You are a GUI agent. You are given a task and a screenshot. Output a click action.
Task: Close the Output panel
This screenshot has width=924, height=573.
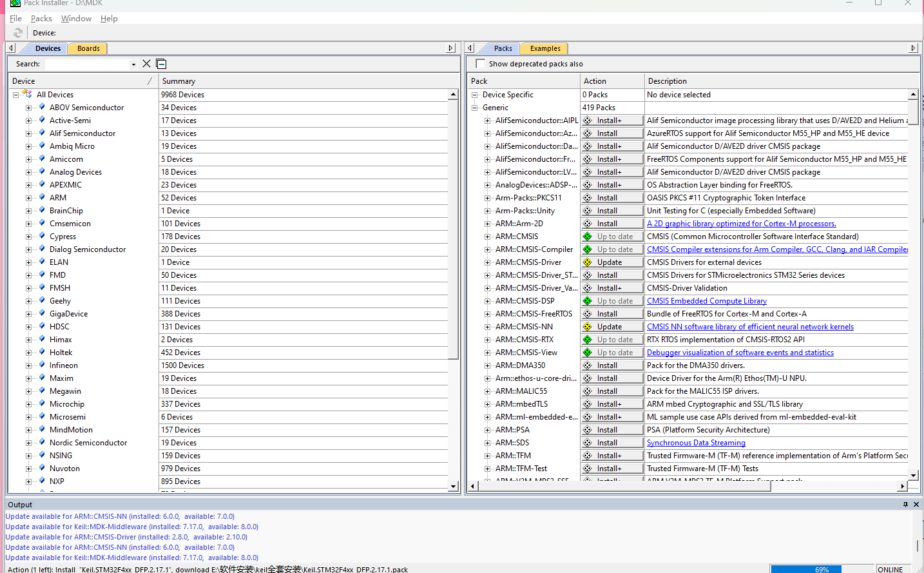[916, 504]
